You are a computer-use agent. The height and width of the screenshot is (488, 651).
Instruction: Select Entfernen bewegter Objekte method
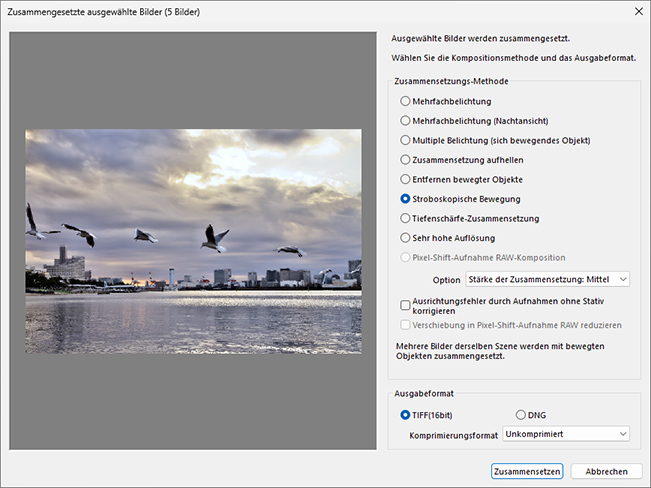405,179
